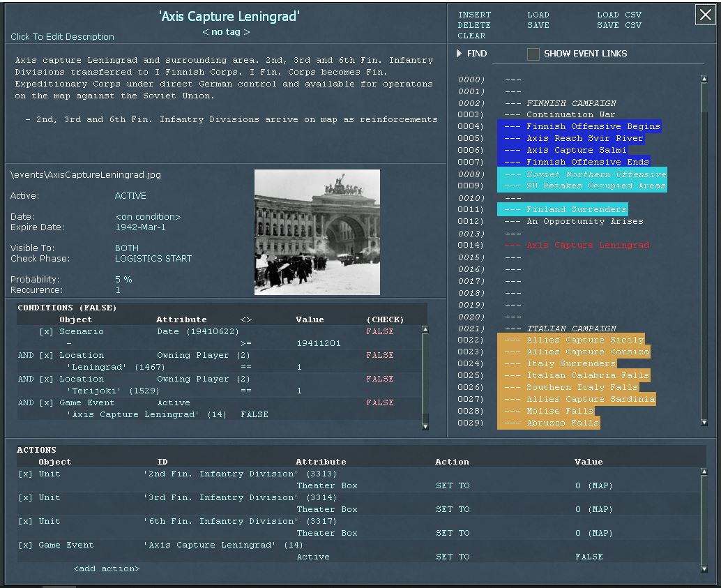
Task: Click LOAD CSV menu option
Action: 619,15
